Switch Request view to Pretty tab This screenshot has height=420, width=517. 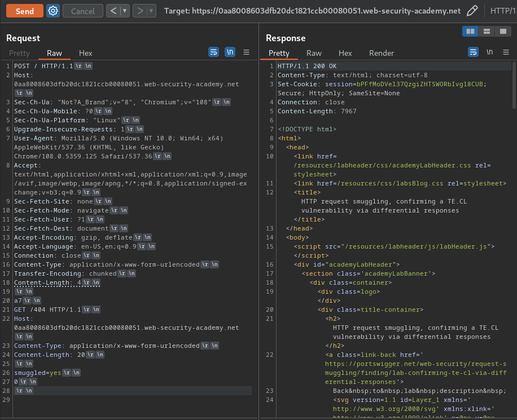point(19,53)
